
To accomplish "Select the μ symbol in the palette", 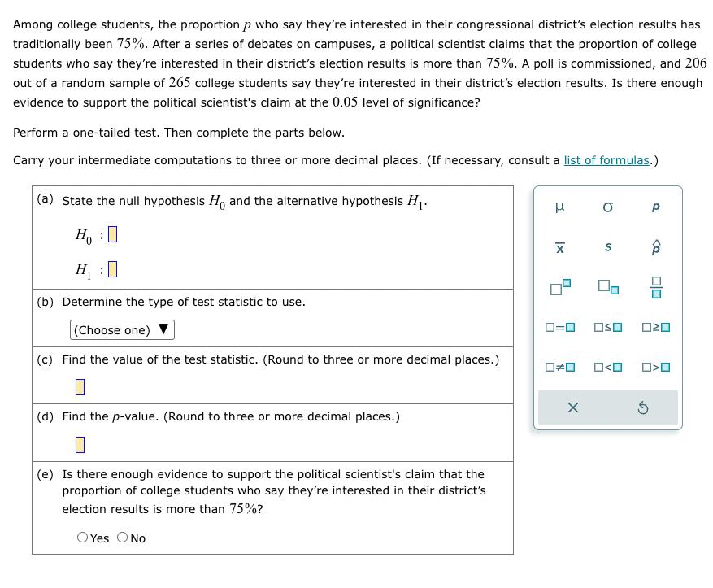I will point(560,207).
